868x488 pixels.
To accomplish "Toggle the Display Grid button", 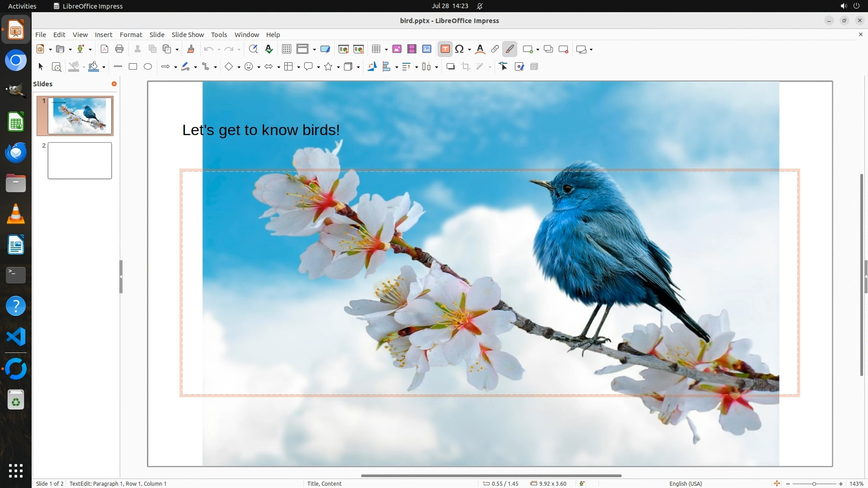I will pos(287,49).
